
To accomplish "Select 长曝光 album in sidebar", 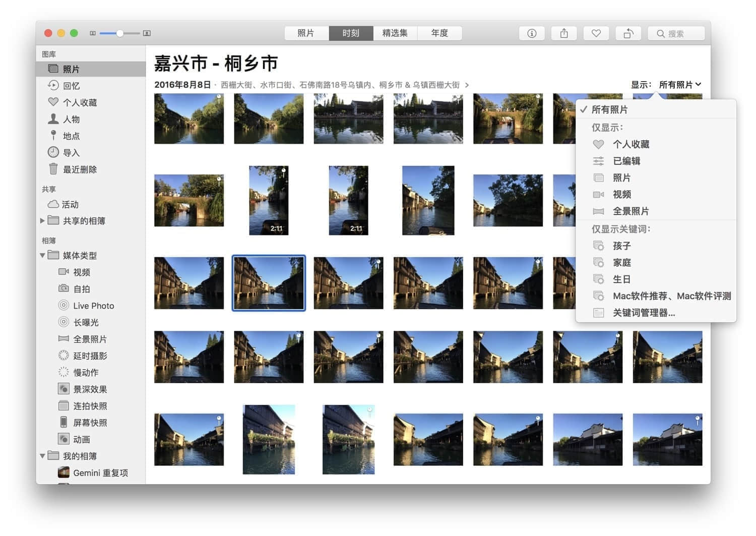I will (x=91, y=322).
